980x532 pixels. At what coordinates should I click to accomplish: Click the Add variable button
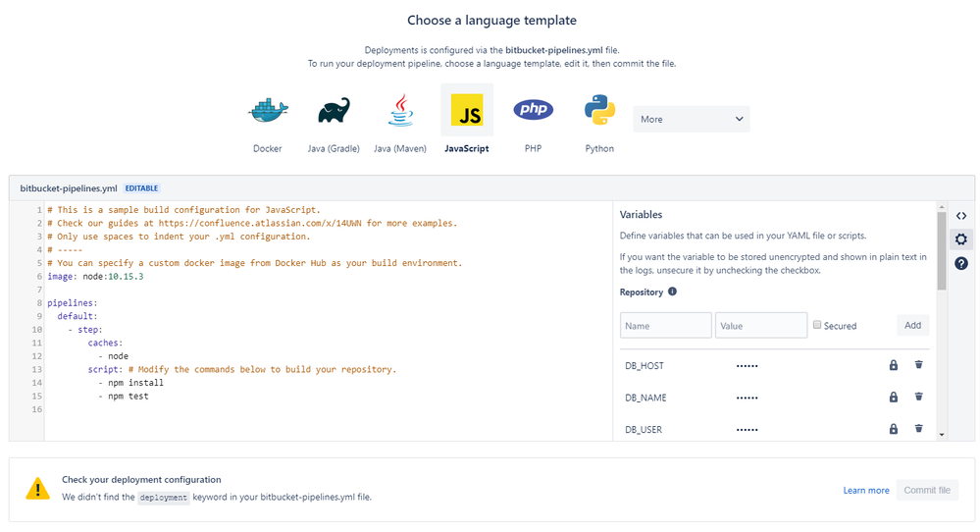pos(912,325)
